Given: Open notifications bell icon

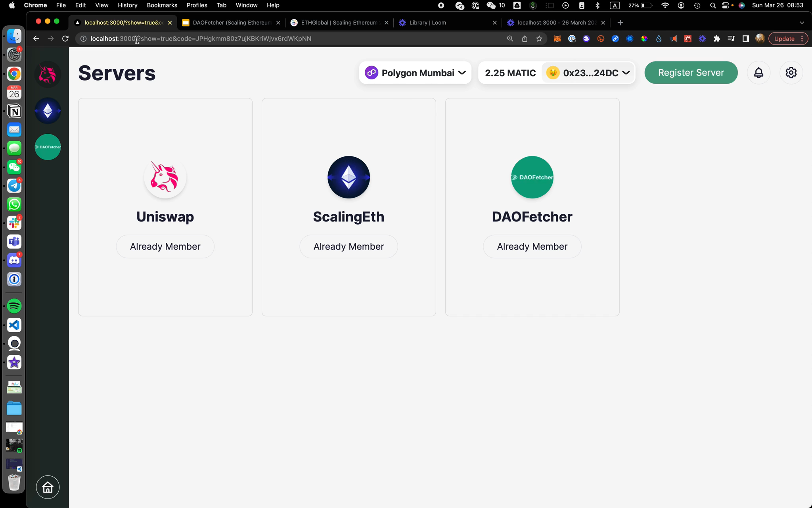Looking at the screenshot, I should point(758,73).
